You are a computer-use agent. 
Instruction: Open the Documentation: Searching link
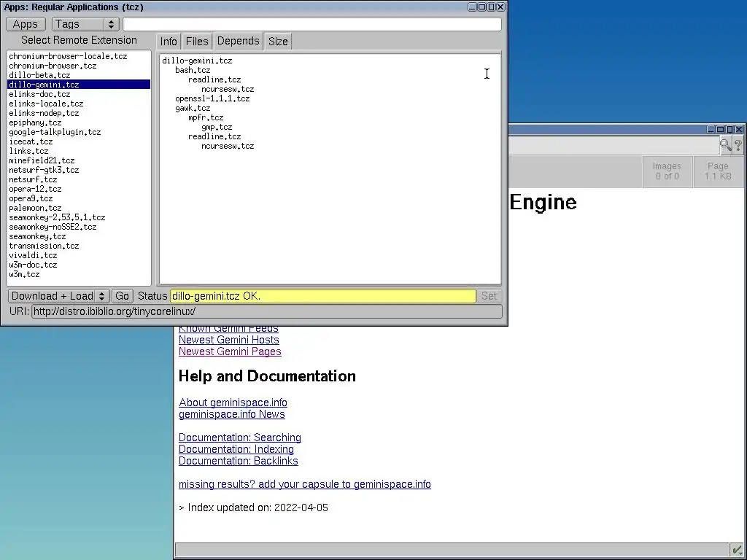pyautogui.click(x=239, y=437)
